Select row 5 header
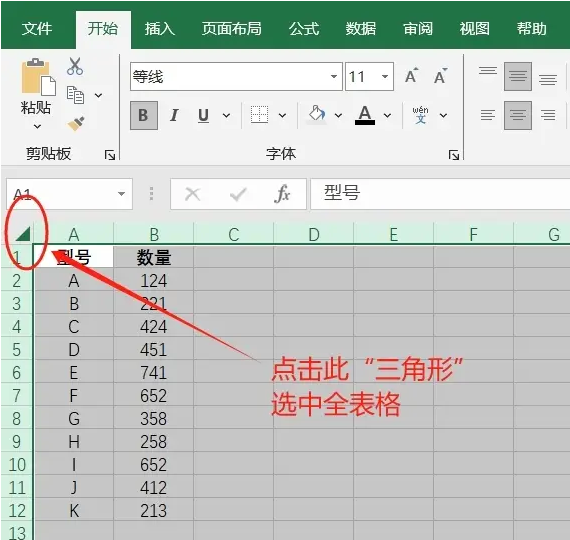Screen dimensions: 570x540 (x=16, y=349)
